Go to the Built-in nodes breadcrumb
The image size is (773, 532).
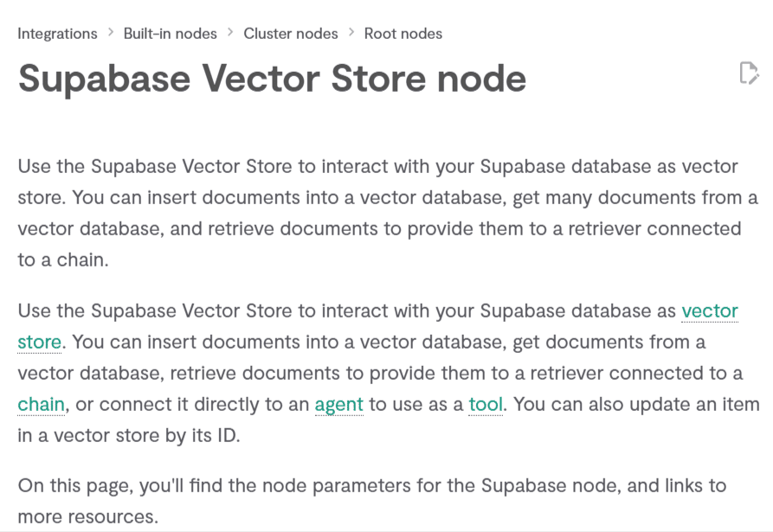[170, 34]
